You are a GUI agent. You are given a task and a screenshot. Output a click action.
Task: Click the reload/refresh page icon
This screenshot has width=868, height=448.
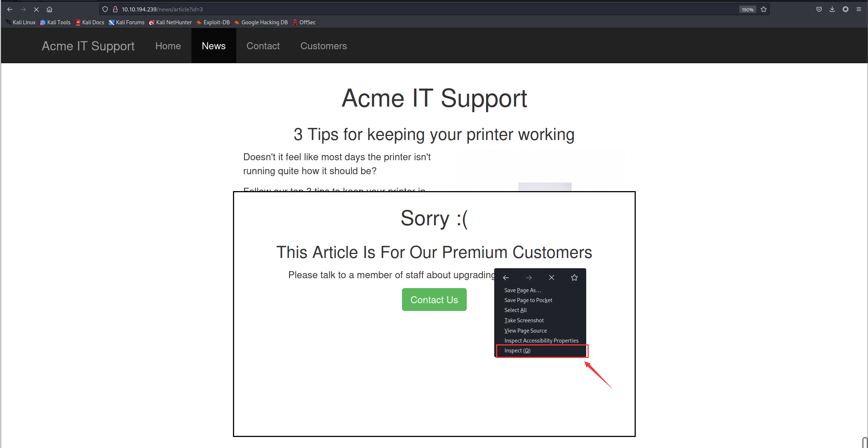tap(35, 9)
